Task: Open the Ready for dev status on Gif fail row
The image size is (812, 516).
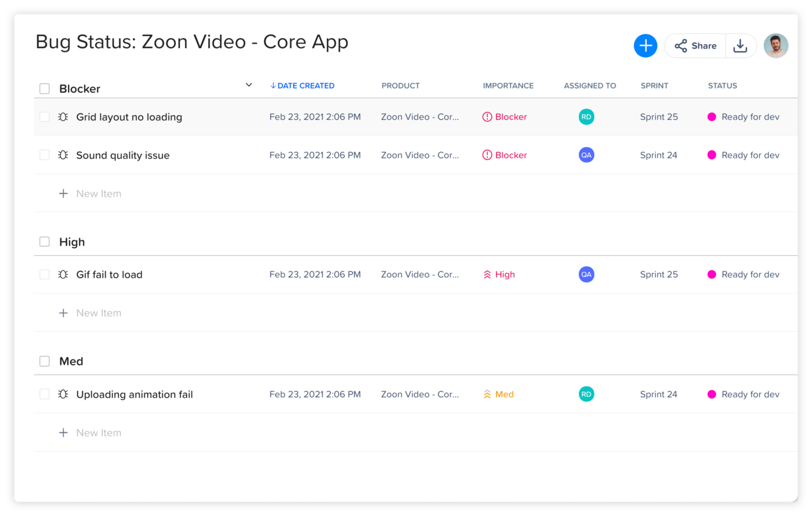Action: pyautogui.click(x=750, y=275)
